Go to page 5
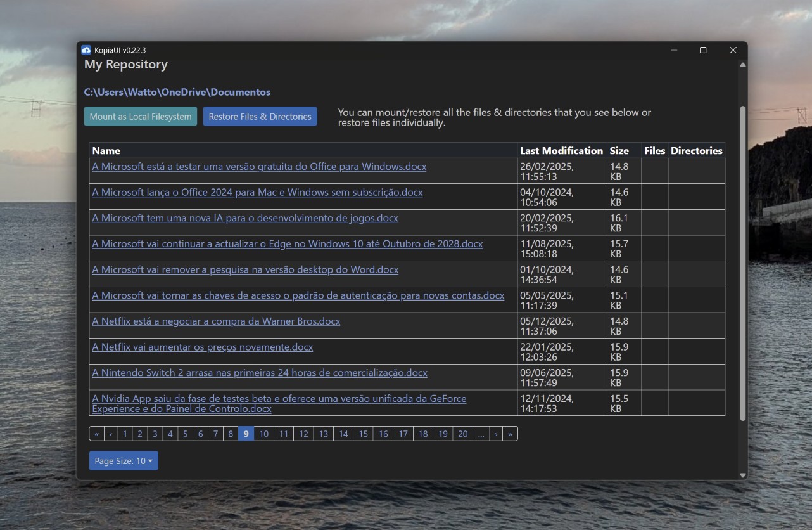The width and height of the screenshot is (812, 530). 186,434
